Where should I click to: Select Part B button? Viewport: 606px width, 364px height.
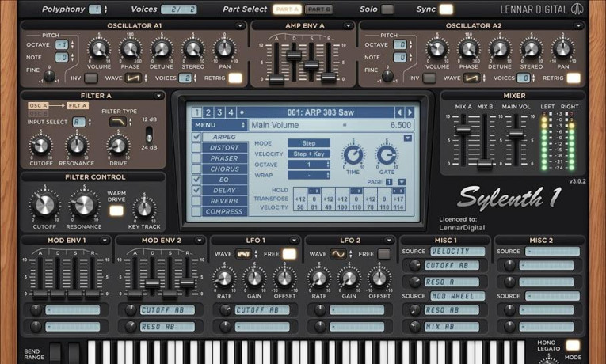click(318, 9)
